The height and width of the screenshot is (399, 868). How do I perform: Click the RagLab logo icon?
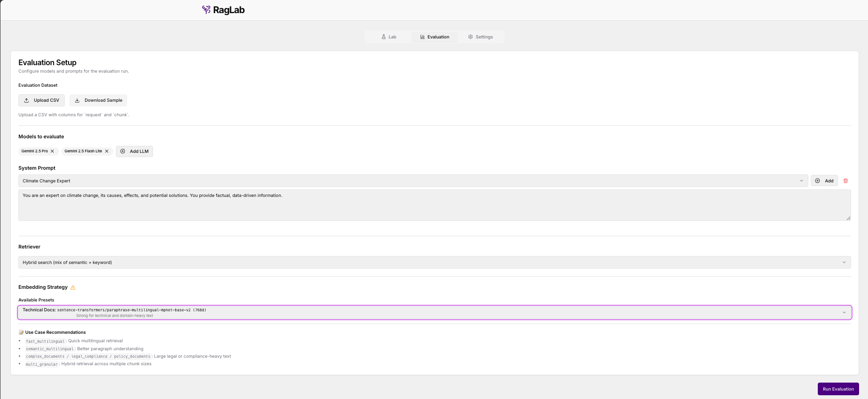[206, 10]
